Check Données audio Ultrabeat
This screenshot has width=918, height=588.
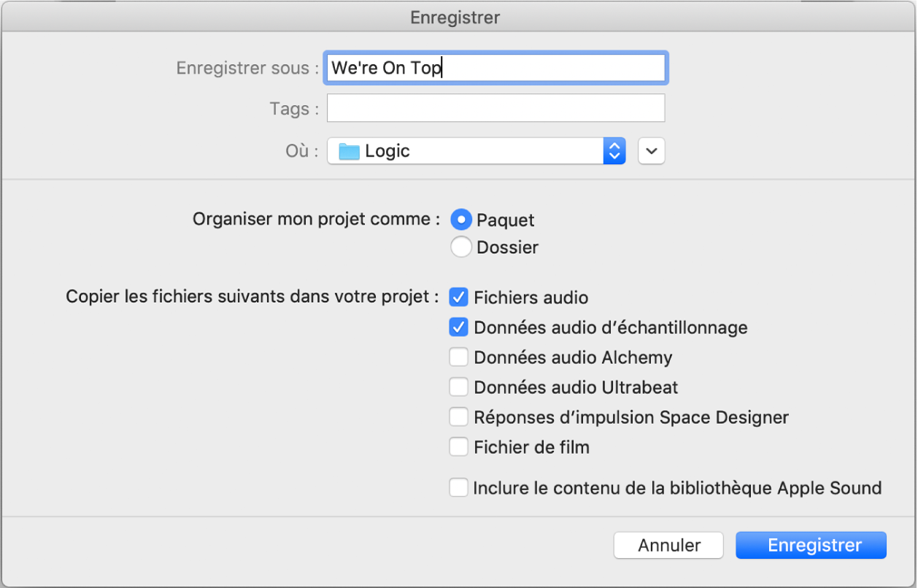click(x=458, y=387)
